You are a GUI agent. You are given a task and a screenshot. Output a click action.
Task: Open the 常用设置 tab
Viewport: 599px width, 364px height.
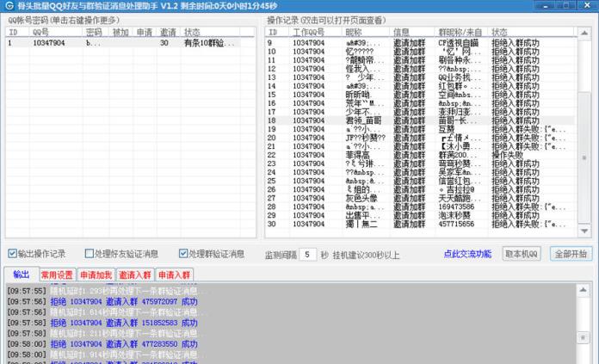pos(57,275)
